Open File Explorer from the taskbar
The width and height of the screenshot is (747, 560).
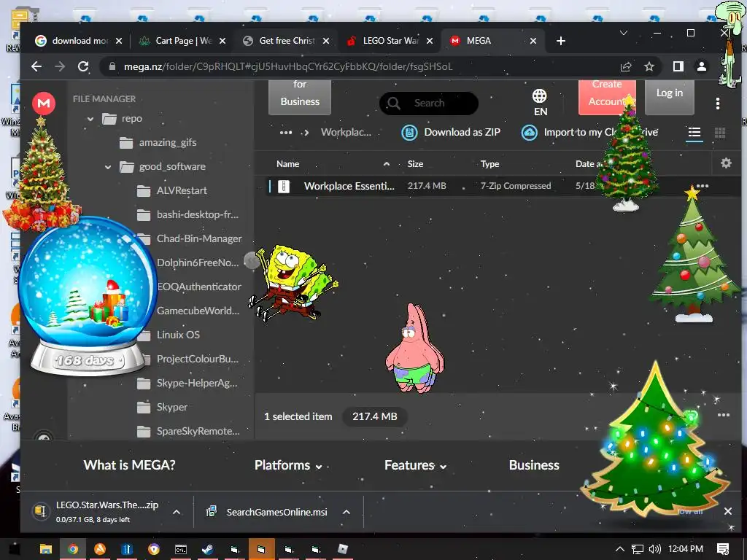pyautogui.click(x=46, y=549)
